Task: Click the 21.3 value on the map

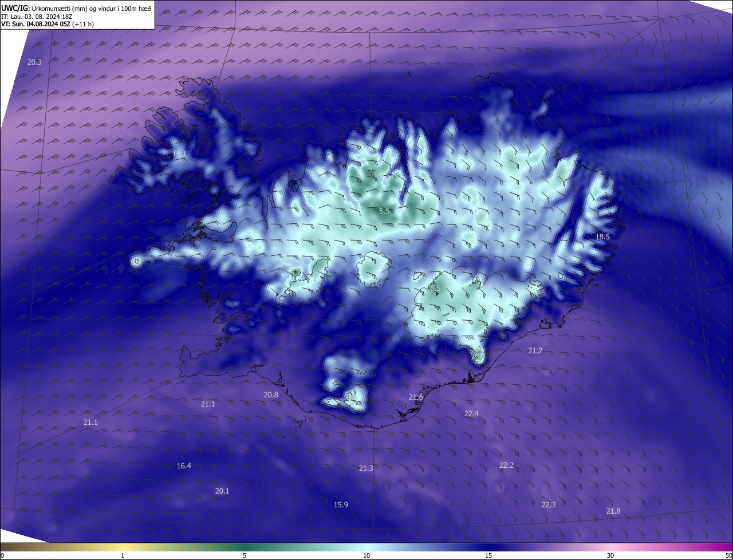Action: [366, 468]
